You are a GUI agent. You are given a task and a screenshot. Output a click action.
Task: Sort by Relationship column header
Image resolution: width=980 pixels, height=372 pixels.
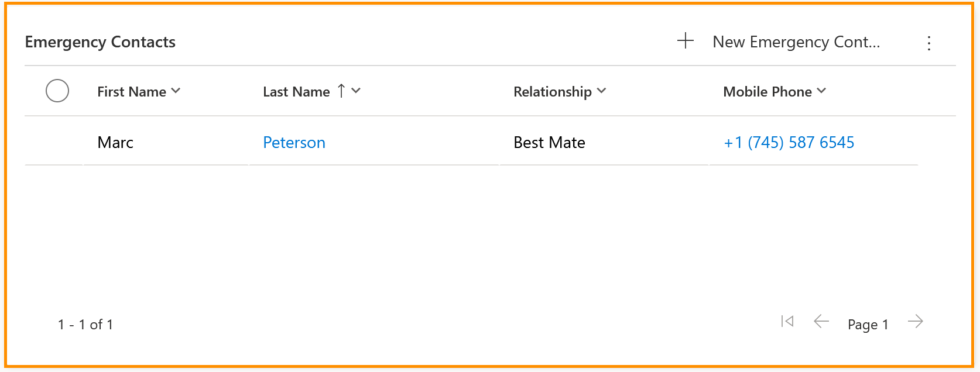[552, 92]
